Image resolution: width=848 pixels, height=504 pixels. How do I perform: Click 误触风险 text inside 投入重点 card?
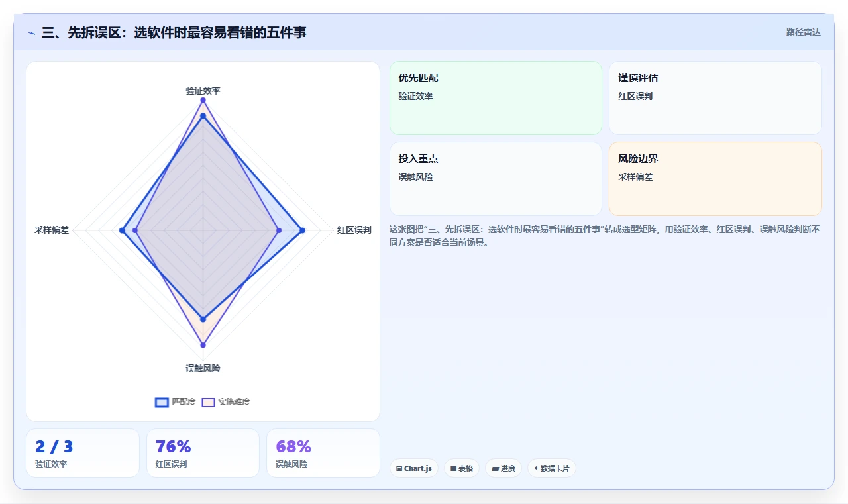415,177
